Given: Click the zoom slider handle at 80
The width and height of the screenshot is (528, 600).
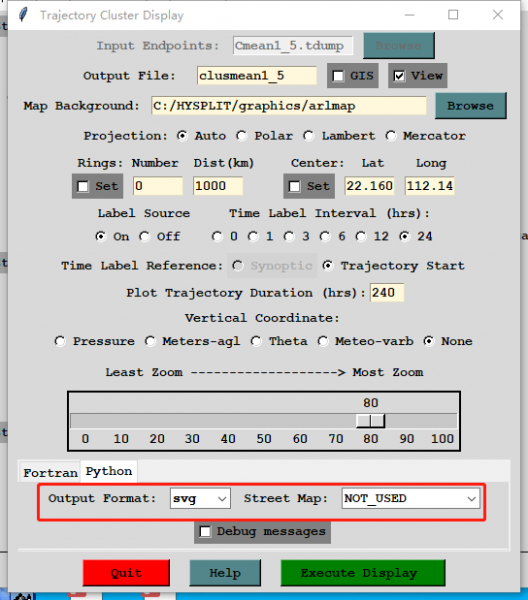Looking at the screenshot, I should point(370,421).
